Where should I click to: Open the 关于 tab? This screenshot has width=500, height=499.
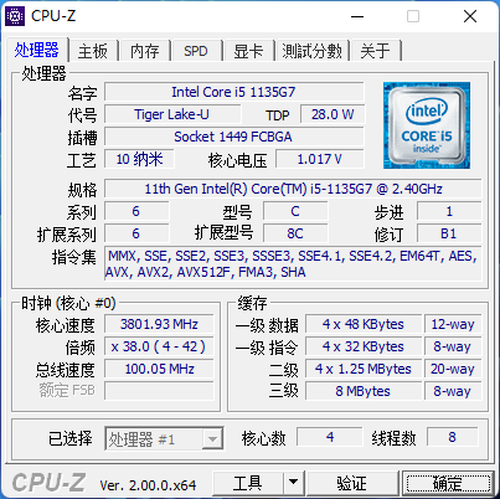(x=375, y=51)
